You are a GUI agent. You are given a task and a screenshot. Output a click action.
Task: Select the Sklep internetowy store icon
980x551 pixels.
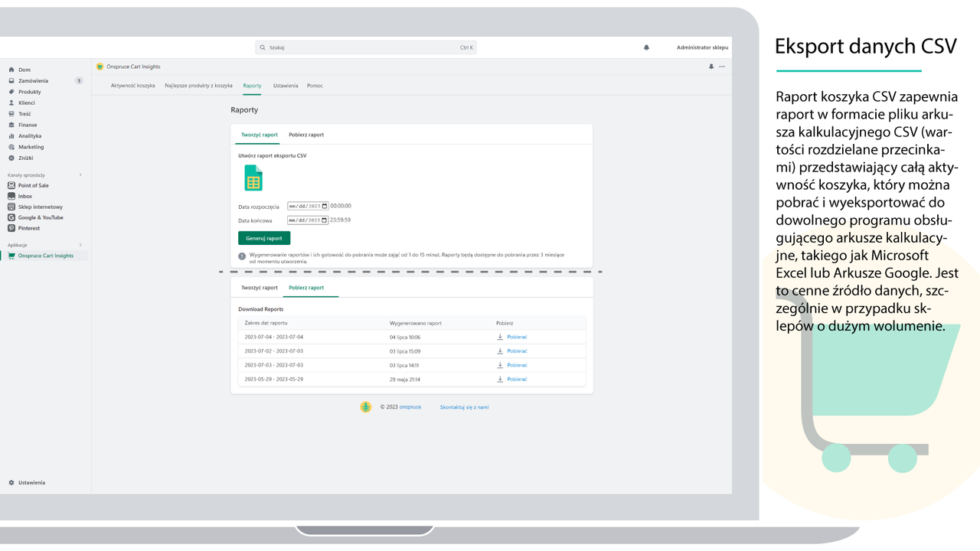pos(11,207)
